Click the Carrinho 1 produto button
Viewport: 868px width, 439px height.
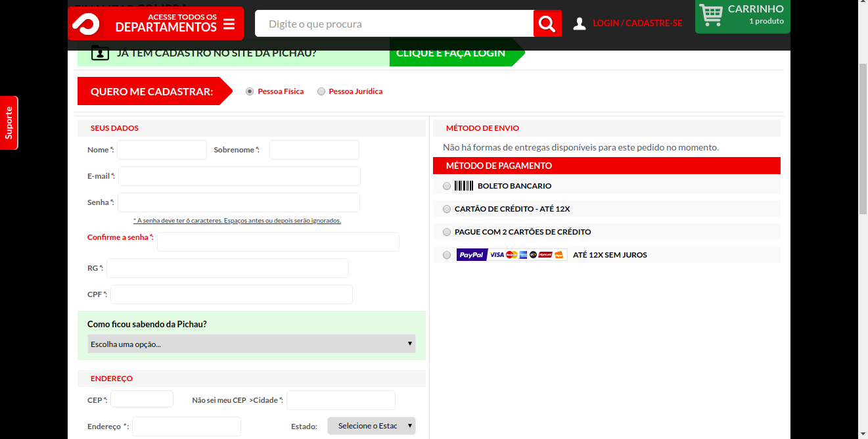click(742, 16)
